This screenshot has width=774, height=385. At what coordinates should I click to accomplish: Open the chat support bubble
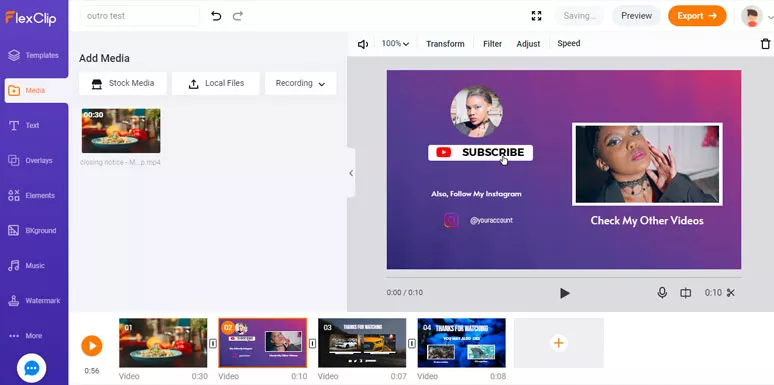[32, 368]
